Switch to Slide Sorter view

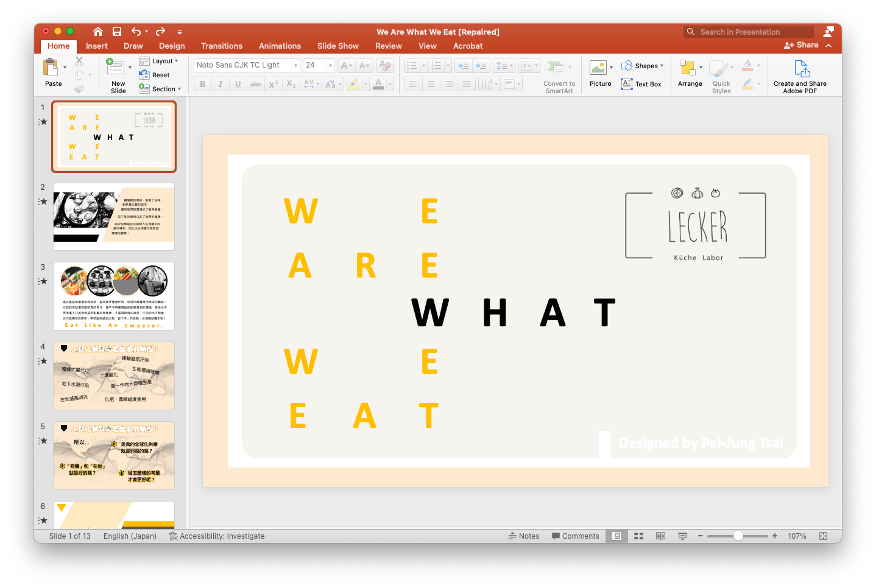638,536
